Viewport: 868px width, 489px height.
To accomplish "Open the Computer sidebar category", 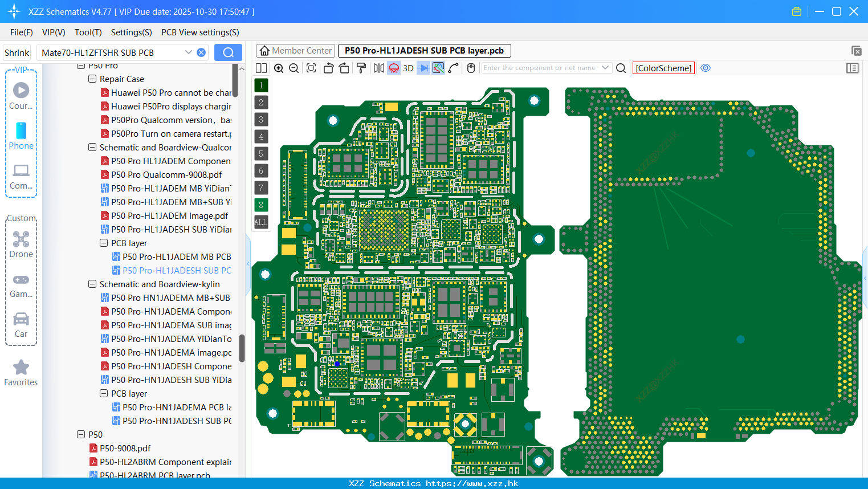I will click(21, 176).
